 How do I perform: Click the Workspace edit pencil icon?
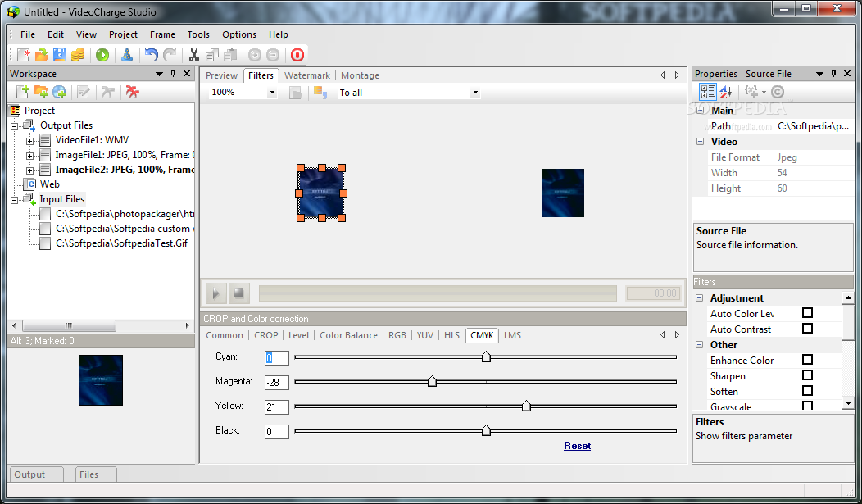coord(83,92)
